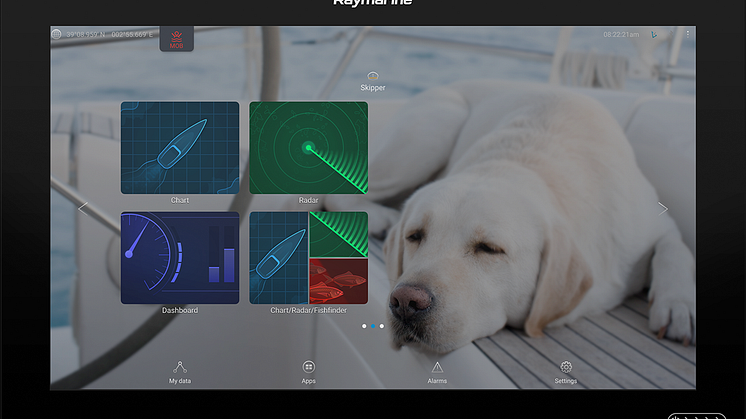This screenshot has width=746, height=419.
Task: Tap the Skipper profile icon
Action: coord(373,76)
